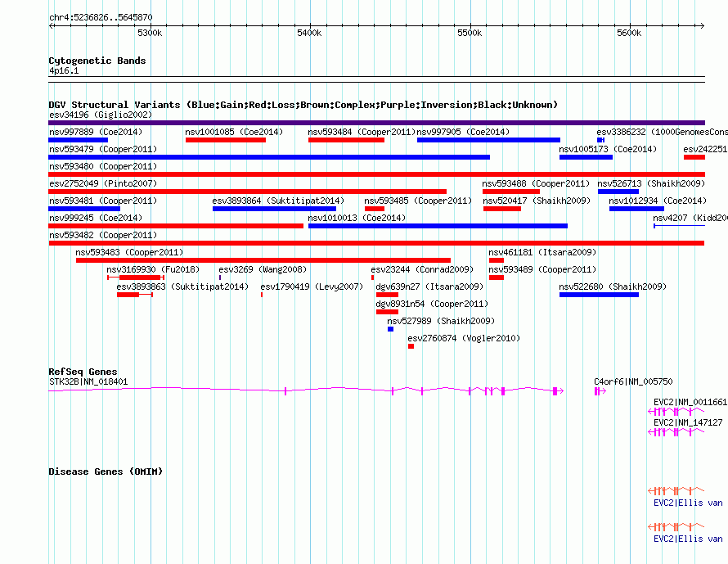The height and width of the screenshot is (564, 728).
Task: Open the esv3269 (Wang2008) label
Action: click(x=263, y=269)
